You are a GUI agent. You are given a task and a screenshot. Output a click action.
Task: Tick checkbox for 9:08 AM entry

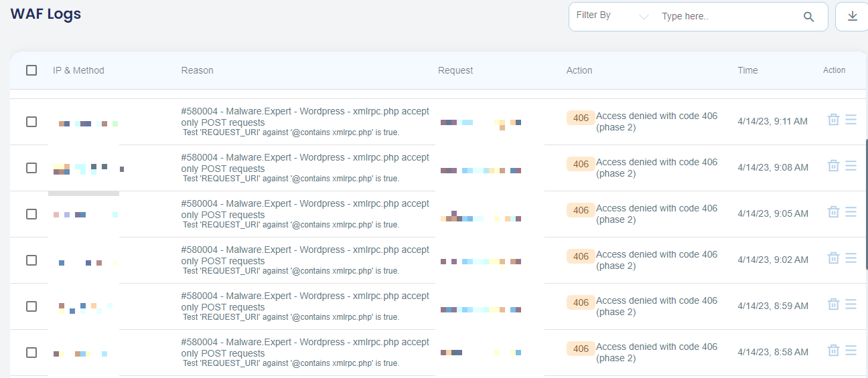click(x=31, y=168)
